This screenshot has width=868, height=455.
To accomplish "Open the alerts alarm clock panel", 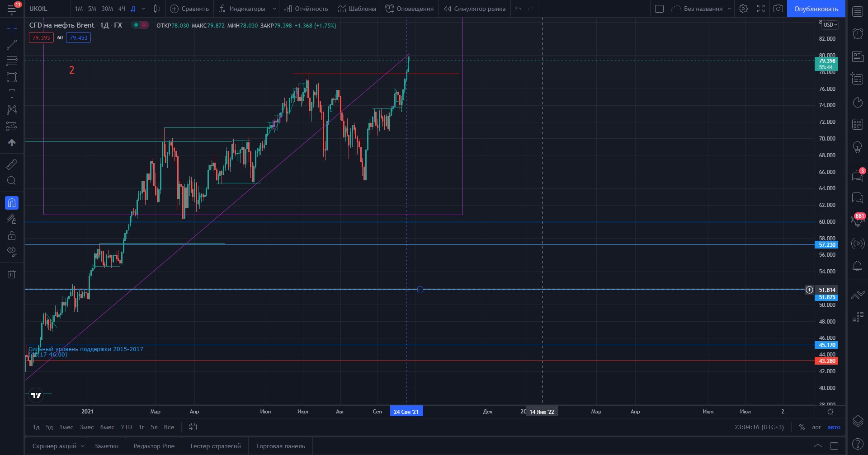I will point(858,33).
